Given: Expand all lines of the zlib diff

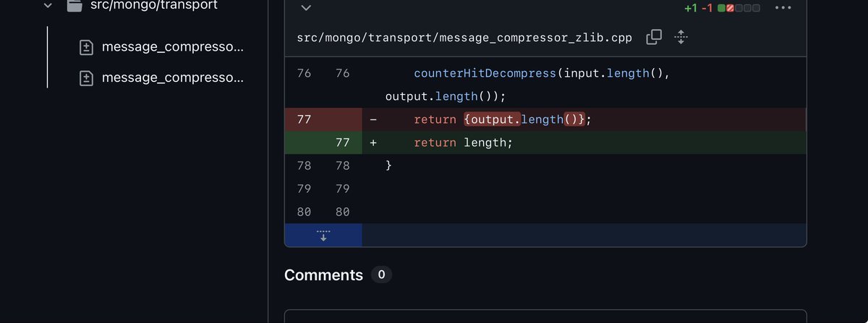Looking at the screenshot, I should pyautogui.click(x=680, y=37).
